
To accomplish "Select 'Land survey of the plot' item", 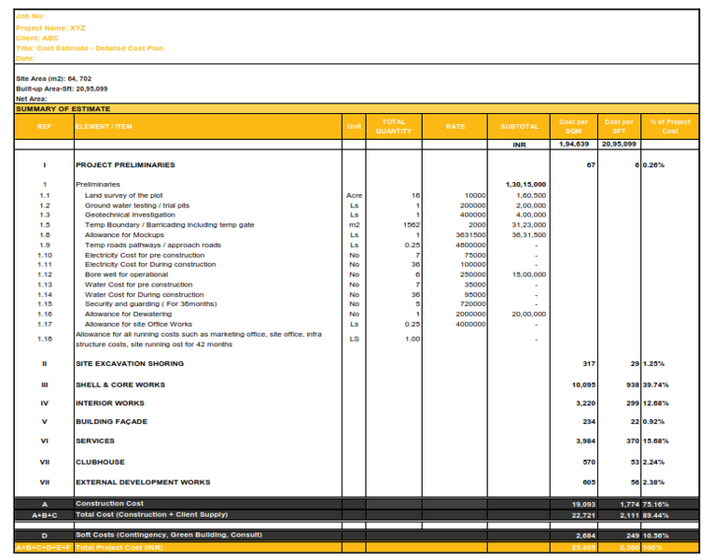I will (123, 195).
